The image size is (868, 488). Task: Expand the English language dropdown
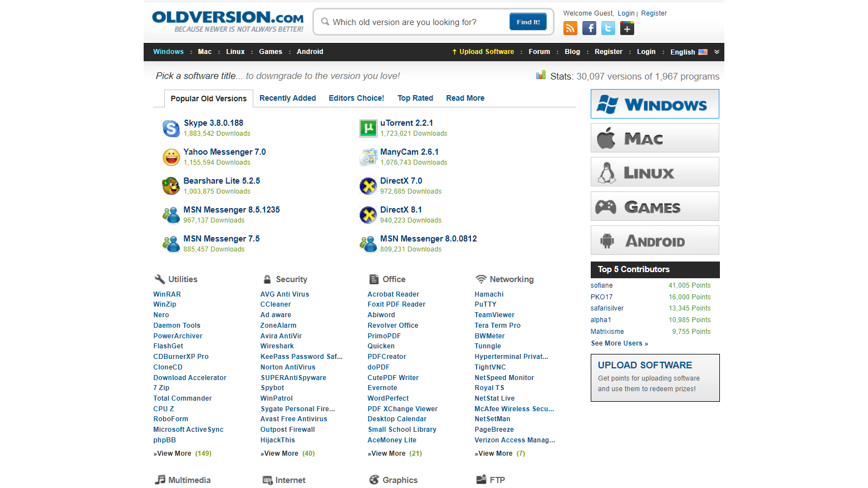tap(689, 52)
